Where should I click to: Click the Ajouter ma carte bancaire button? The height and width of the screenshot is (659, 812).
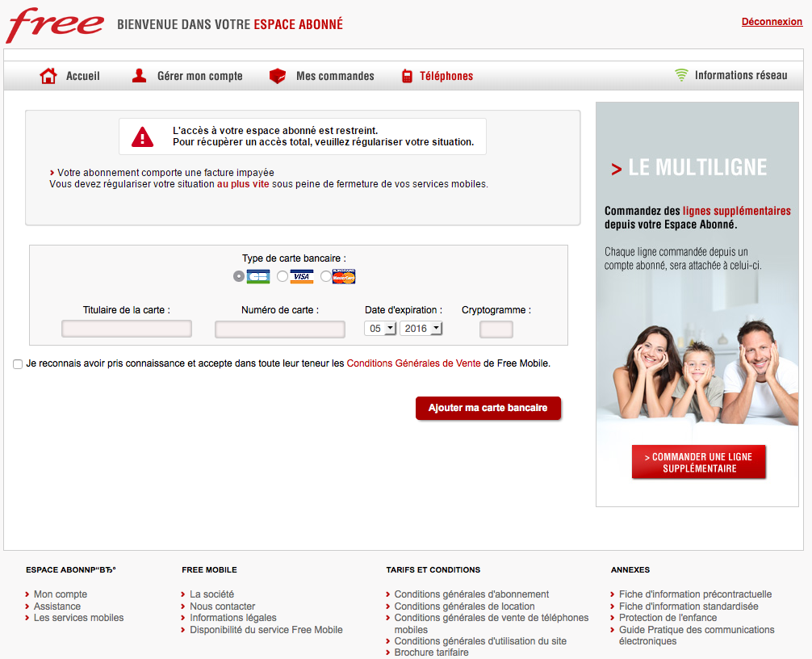point(488,409)
